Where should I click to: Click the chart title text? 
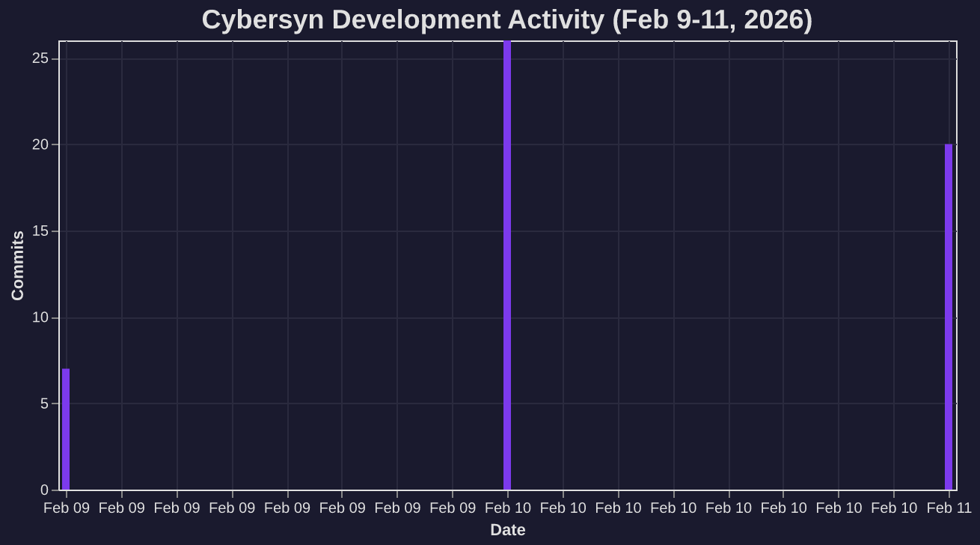coord(509,19)
